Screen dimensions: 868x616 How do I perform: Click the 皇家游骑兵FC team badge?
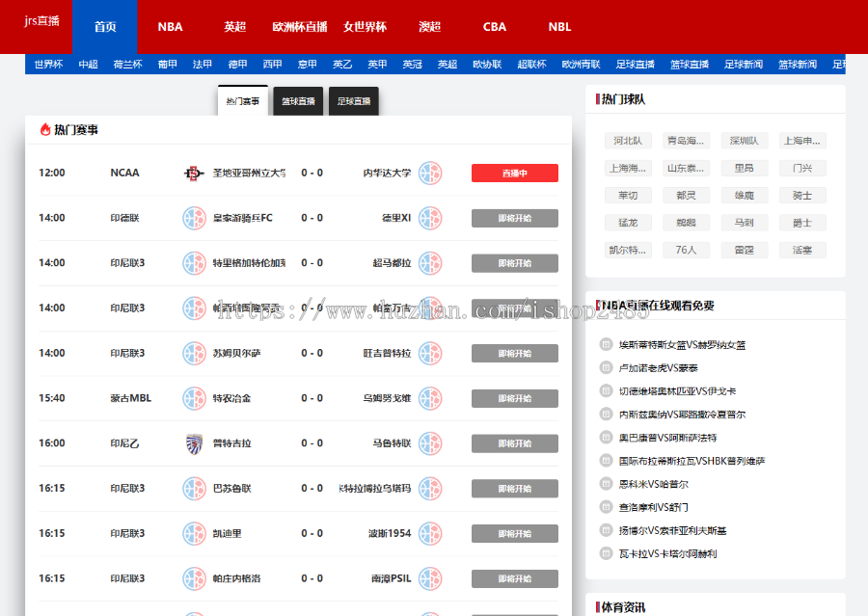(x=194, y=218)
